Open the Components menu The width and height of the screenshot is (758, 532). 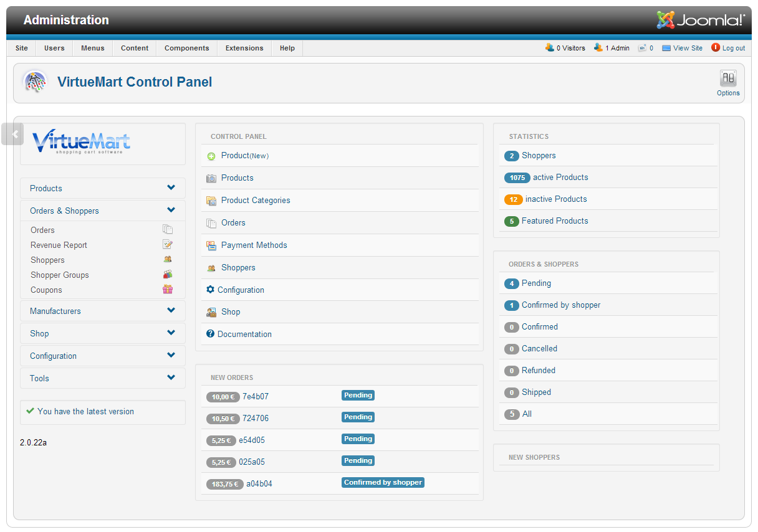186,48
